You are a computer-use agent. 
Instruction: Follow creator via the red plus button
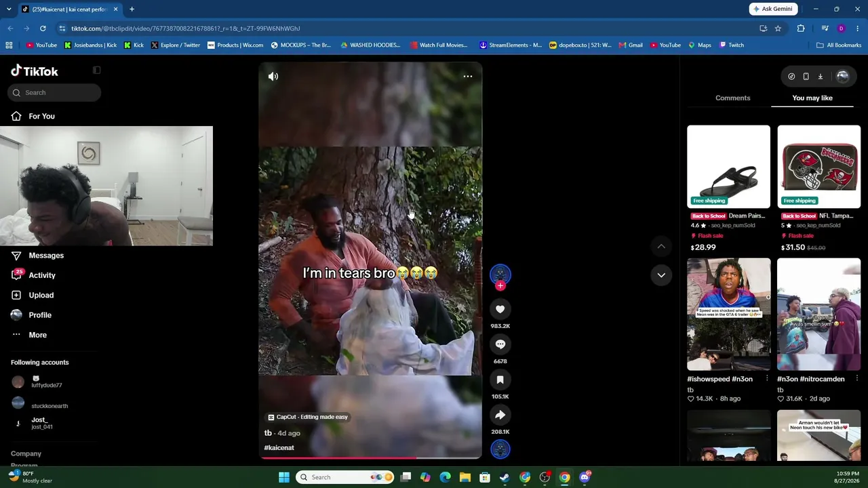[x=500, y=286]
